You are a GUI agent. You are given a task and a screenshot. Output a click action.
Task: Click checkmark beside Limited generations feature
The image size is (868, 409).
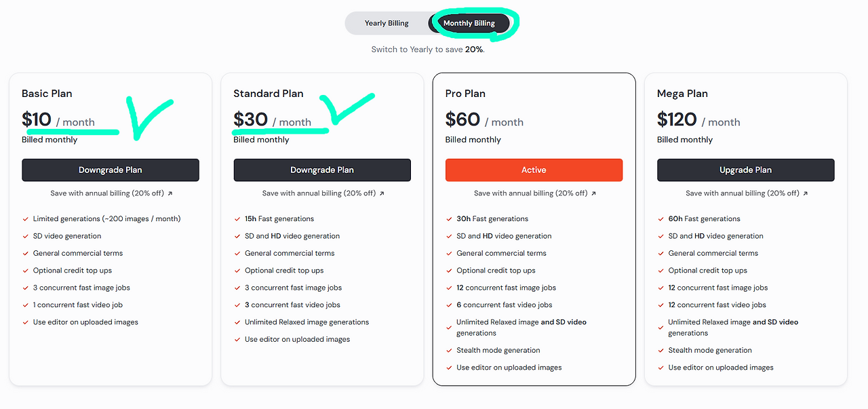26,219
